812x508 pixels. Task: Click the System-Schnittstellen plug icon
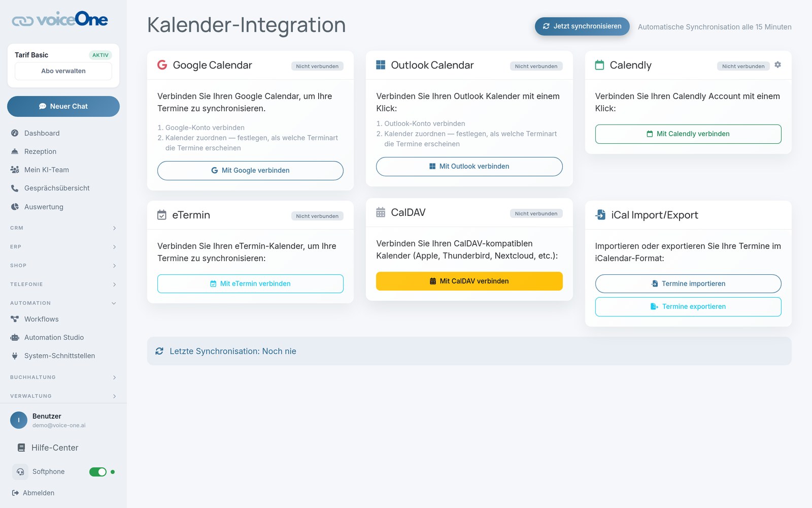coord(15,356)
